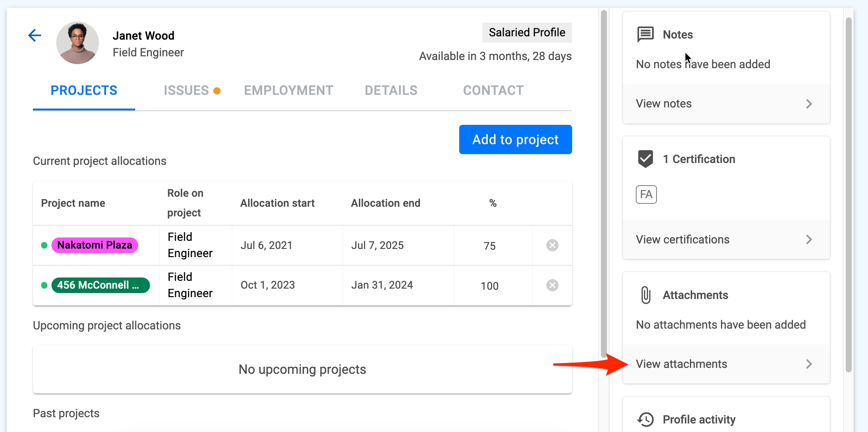Open the Employment tab
The width and height of the screenshot is (868, 432).
pos(288,91)
